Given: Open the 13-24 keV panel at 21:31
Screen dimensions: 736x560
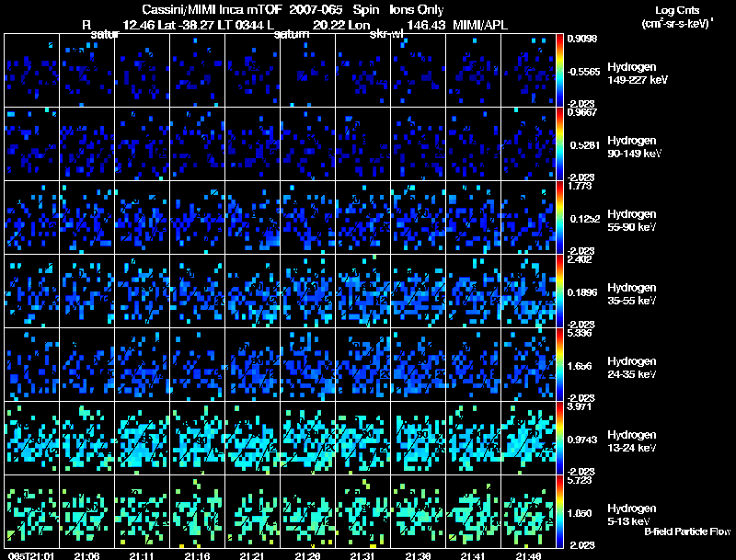Looking at the screenshot, I should point(362,439).
